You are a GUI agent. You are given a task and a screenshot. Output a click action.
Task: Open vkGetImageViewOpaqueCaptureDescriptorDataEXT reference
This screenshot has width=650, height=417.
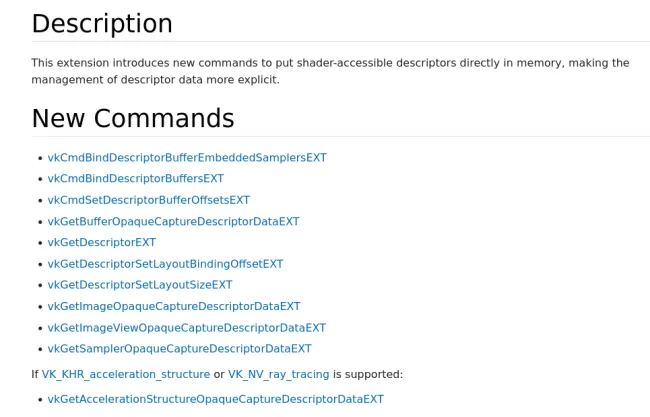point(186,328)
